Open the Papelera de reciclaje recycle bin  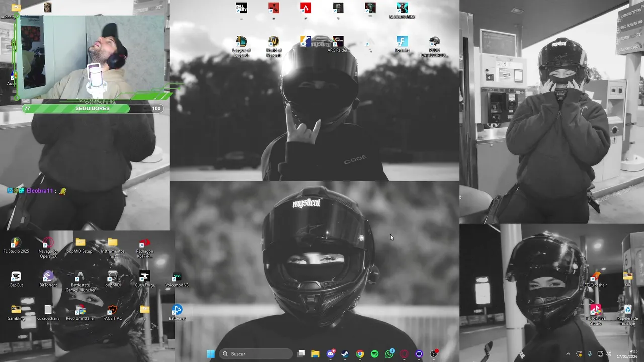pyautogui.click(x=628, y=315)
